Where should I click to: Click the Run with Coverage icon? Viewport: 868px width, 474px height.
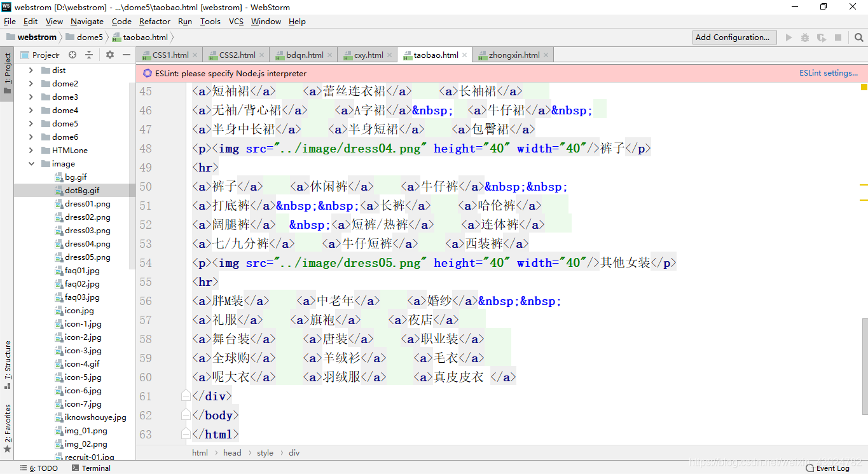click(822, 37)
